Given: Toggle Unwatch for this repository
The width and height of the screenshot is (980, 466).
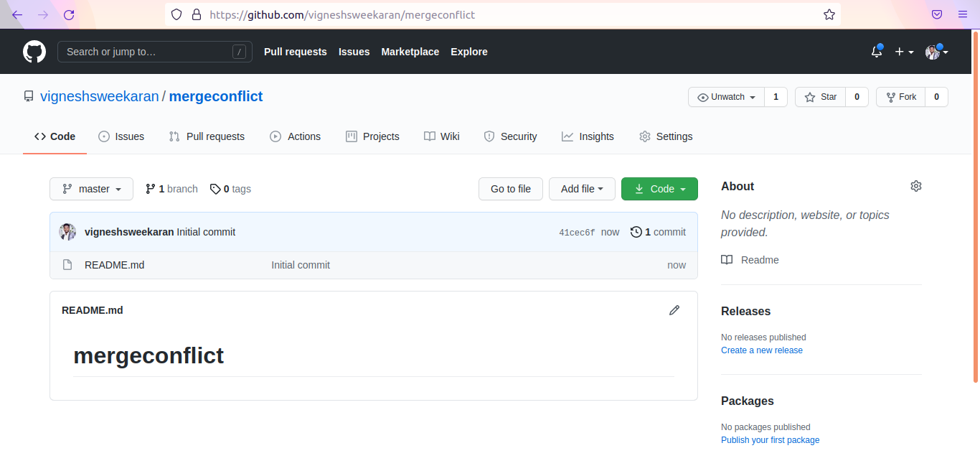Looking at the screenshot, I should pos(726,97).
